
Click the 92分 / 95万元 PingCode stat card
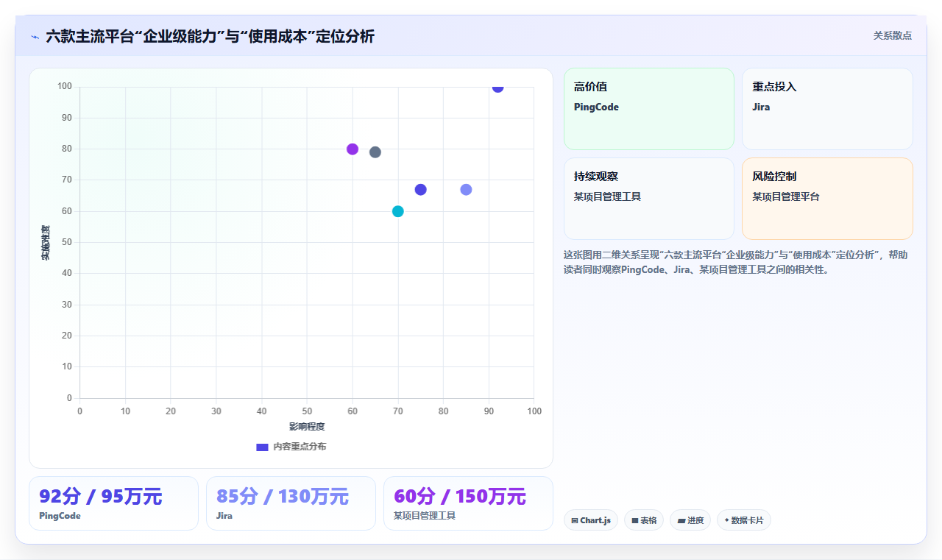coord(113,503)
